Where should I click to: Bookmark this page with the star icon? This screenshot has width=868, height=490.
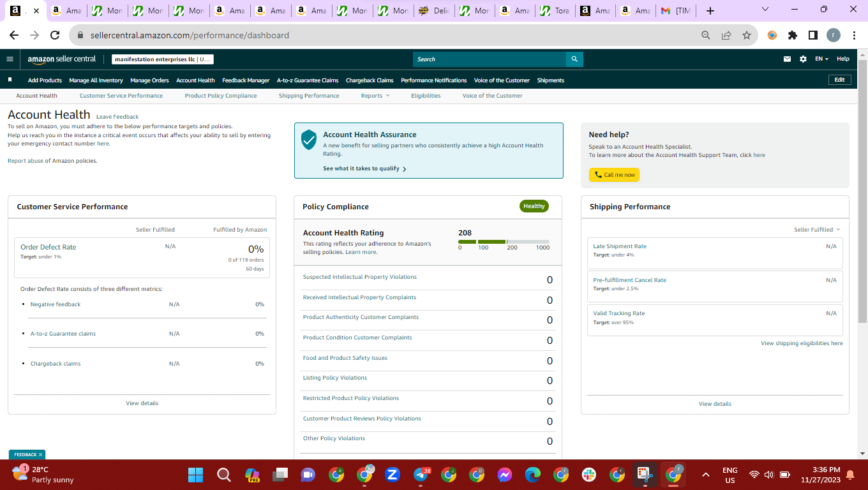pos(747,35)
